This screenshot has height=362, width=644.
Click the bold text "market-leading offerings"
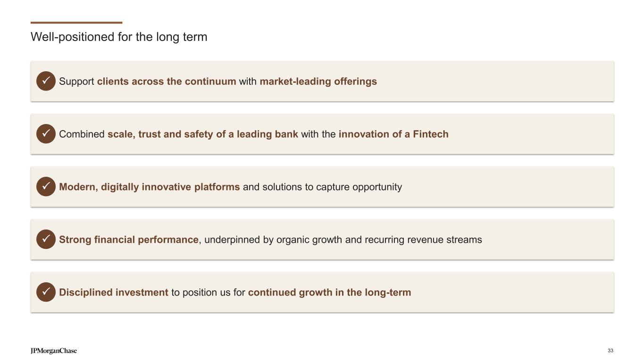tap(318, 82)
